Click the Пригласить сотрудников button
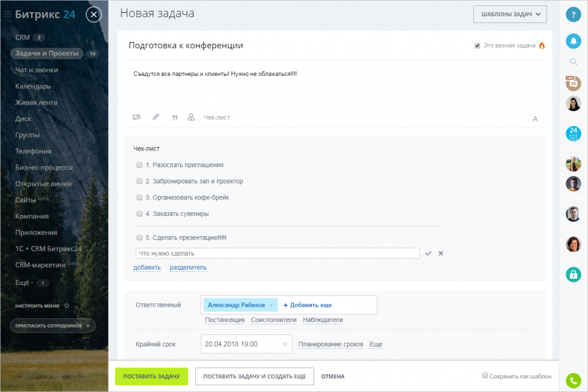The height and width of the screenshot is (392, 588). click(x=52, y=325)
